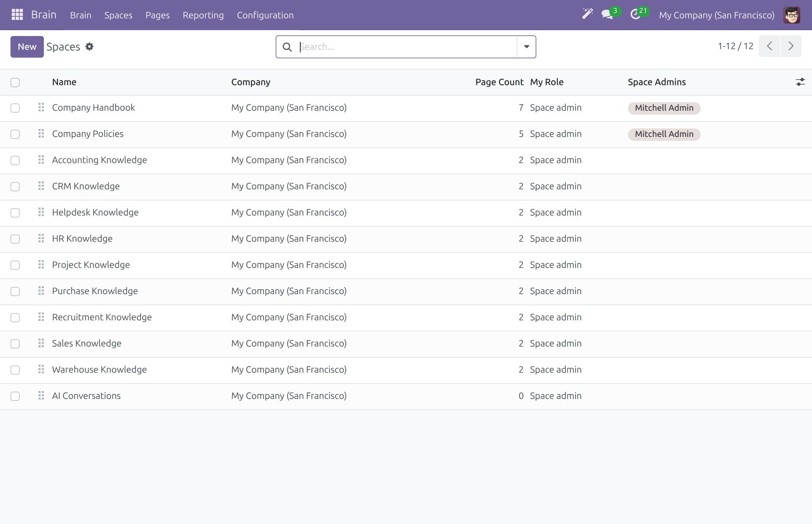The height and width of the screenshot is (524, 812).
Task: Go to previous page of records
Action: click(x=769, y=46)
